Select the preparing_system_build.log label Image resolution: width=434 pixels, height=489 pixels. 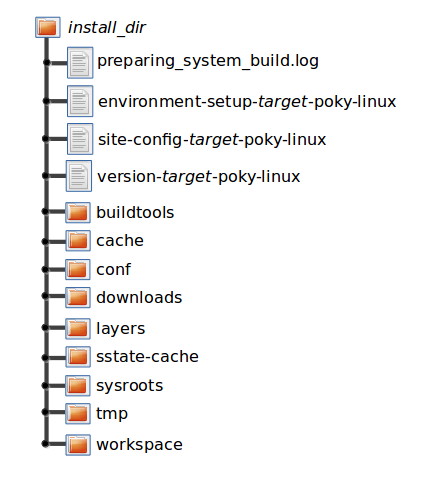(208, 61)
